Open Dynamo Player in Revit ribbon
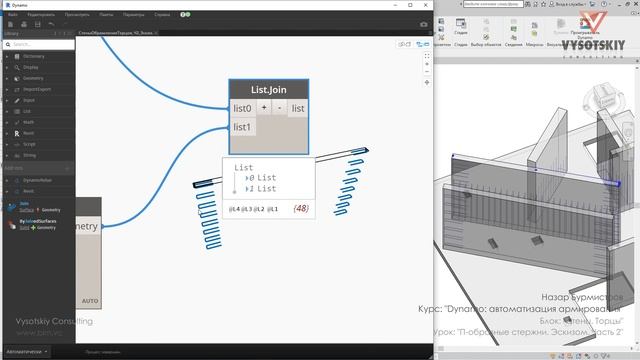This screenshot has width=640, height=360. click(585, 28)
